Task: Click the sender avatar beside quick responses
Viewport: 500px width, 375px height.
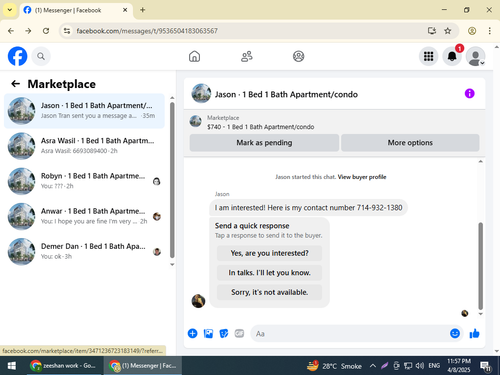Action: pos(198,301)
